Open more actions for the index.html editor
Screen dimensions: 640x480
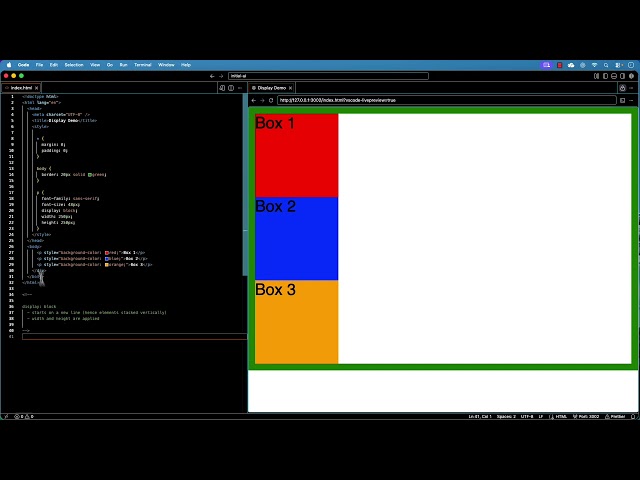240,88
